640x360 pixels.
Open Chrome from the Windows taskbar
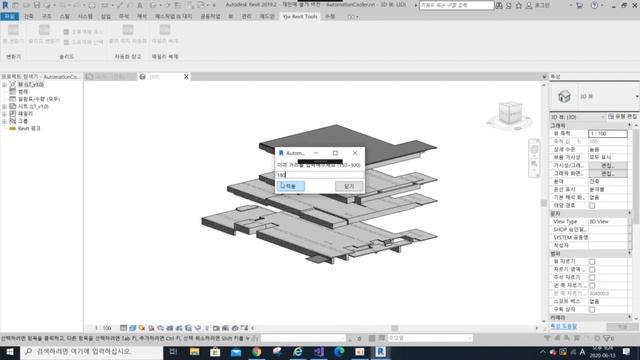[256, 352]
